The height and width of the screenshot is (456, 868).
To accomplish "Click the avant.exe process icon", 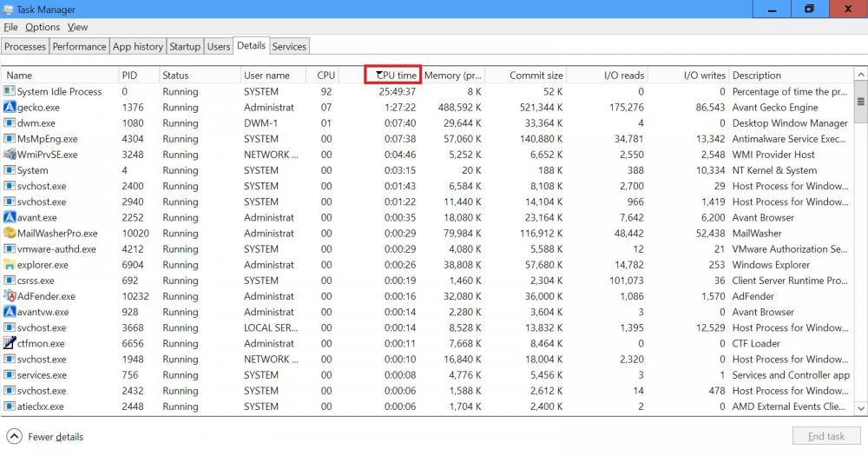I will pyautogui.click(x=10, y=217).
